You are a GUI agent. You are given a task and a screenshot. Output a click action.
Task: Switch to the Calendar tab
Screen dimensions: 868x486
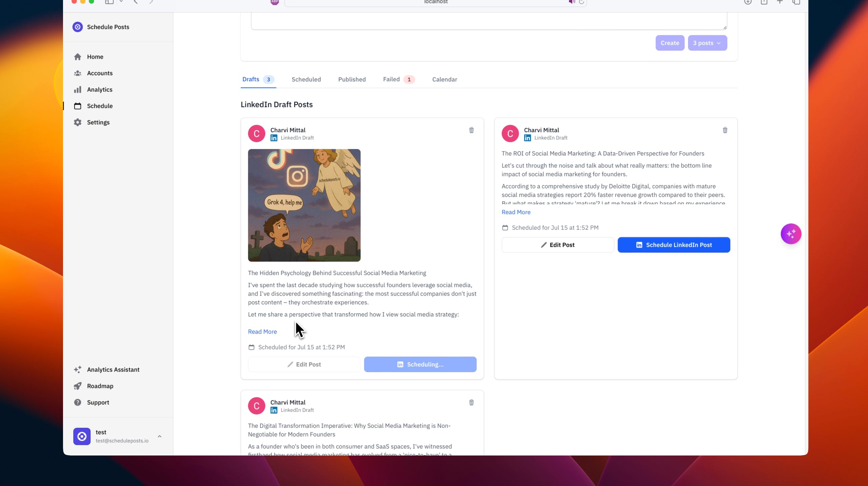pyautogui.click(x=445, y=79)
